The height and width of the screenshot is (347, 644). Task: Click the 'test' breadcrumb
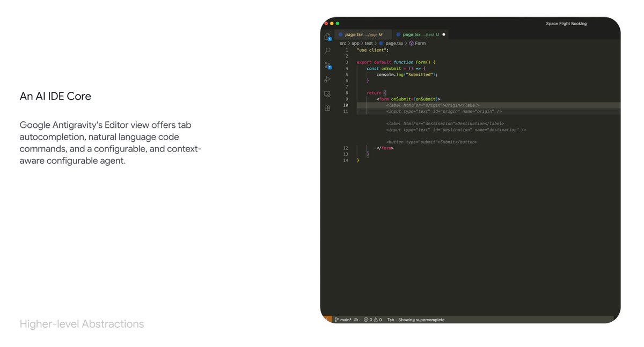[x=369, y=44]
